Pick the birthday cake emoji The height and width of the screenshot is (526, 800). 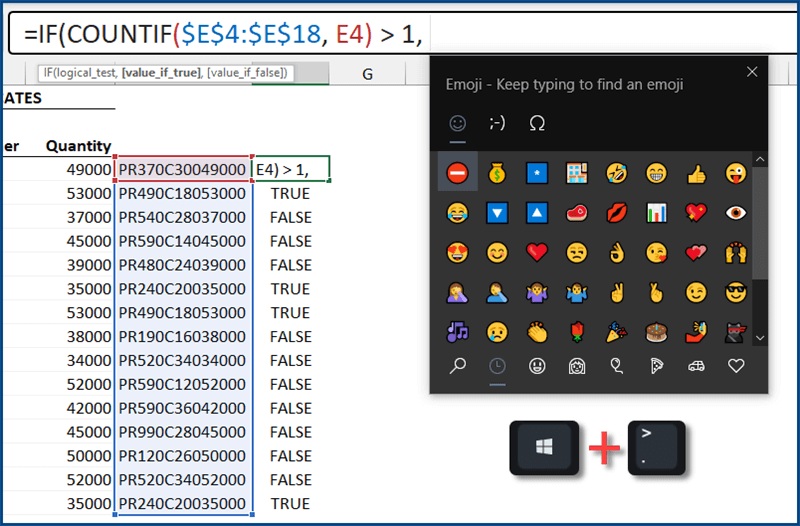pyautogui.click(x=657, y=331)
